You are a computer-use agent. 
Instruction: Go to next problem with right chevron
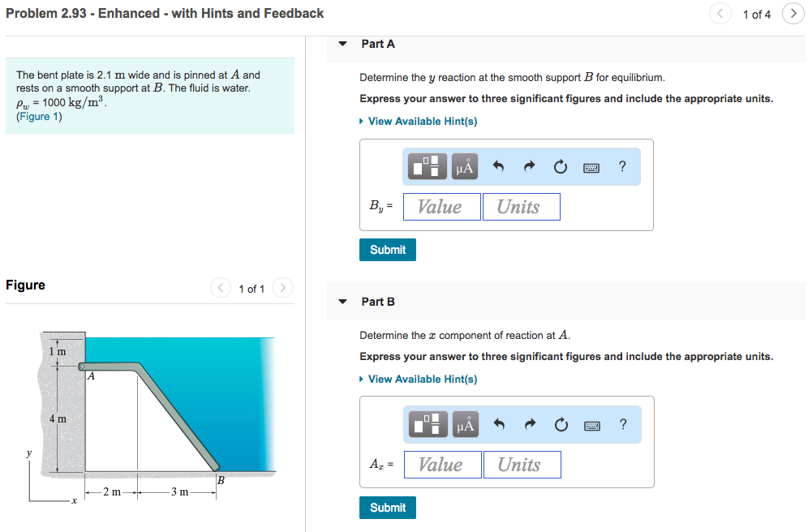[x=793, y=14]
